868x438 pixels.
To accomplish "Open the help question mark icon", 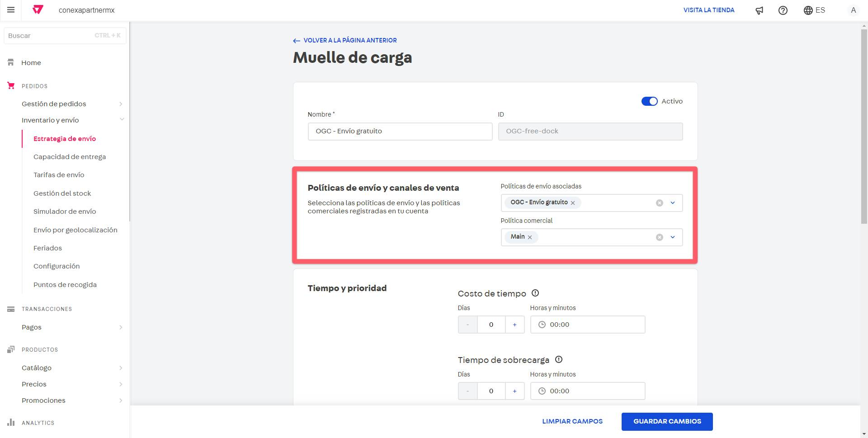I will pyautogui.click(x=783, y=10).
